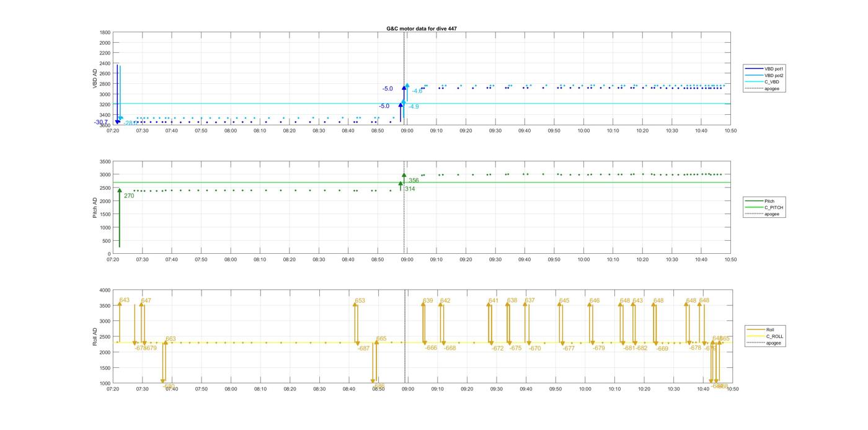Click the pitch upward arrow near 07:22
Image resolution: width=868 pixels, height=430 pixels.
pyautogui.click(x=120, y=218)
